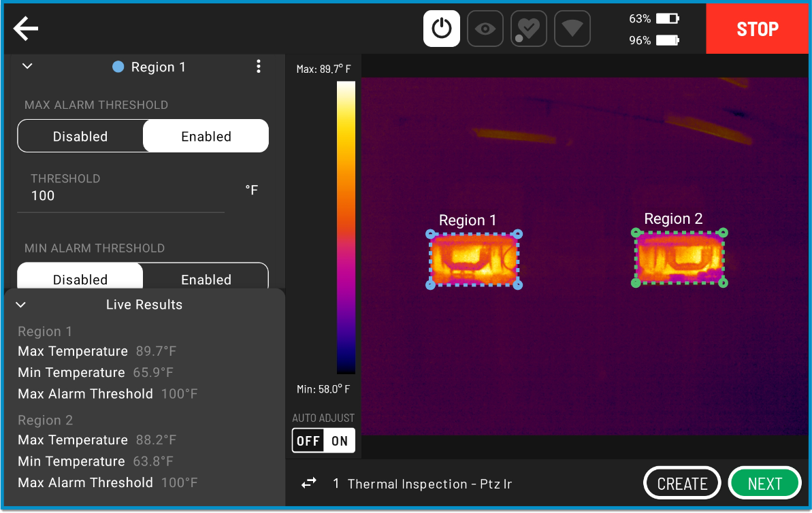Viewport: 812px width, 513px height.
Task: Turn Auto Adjust ON
Action: [x=340, y=440]
